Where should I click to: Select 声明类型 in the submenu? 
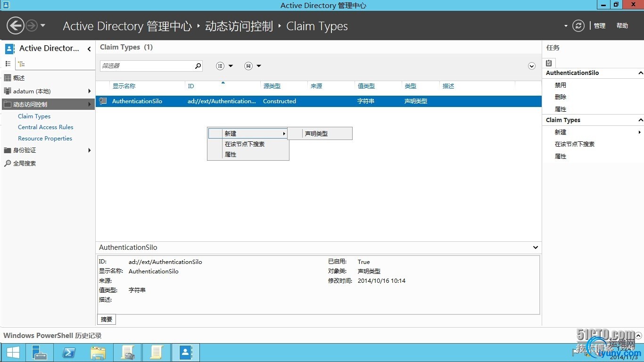coord(320,134)
